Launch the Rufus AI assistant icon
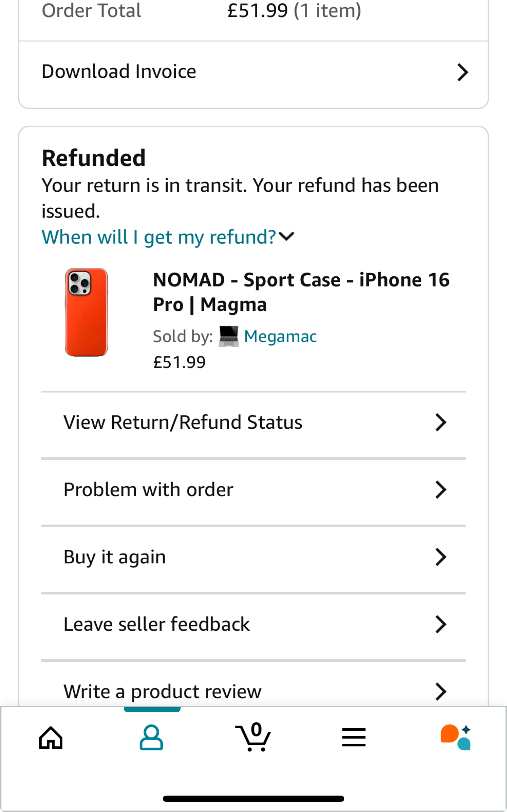Screen dimensions: 507x812 point(455,737)
